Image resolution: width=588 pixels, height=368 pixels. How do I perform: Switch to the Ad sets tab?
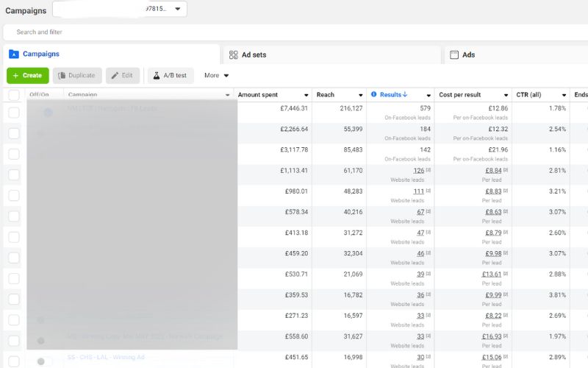tap(254, 55)
